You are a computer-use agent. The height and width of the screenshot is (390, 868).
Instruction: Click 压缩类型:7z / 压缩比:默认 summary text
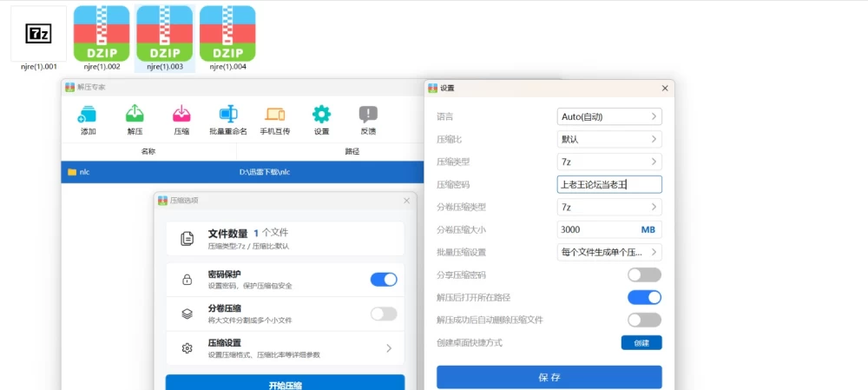(x=248, y=246)
